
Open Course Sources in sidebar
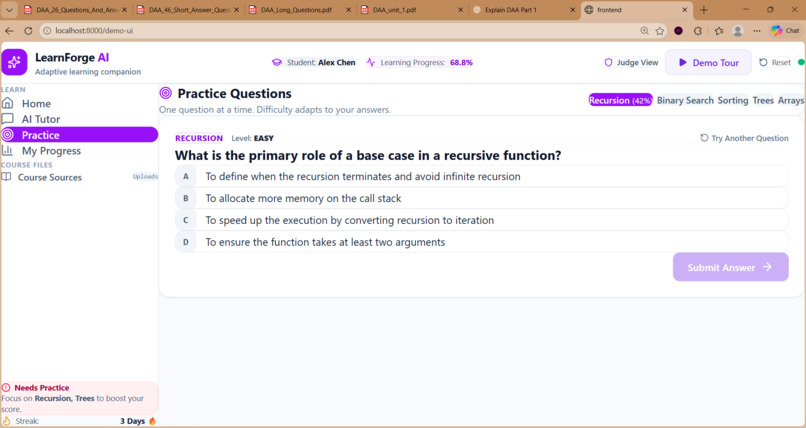pos(49,177)
